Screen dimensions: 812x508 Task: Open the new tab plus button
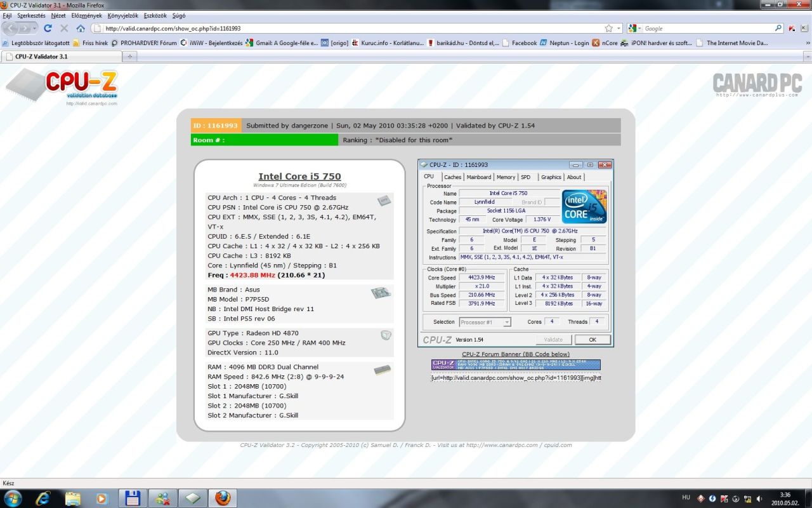coord(129,57)
